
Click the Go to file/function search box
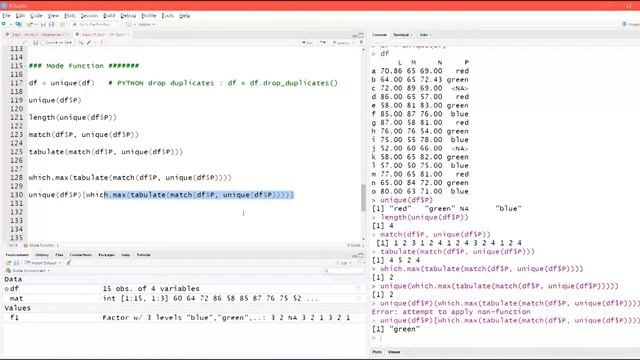click(x=96, y=24)
